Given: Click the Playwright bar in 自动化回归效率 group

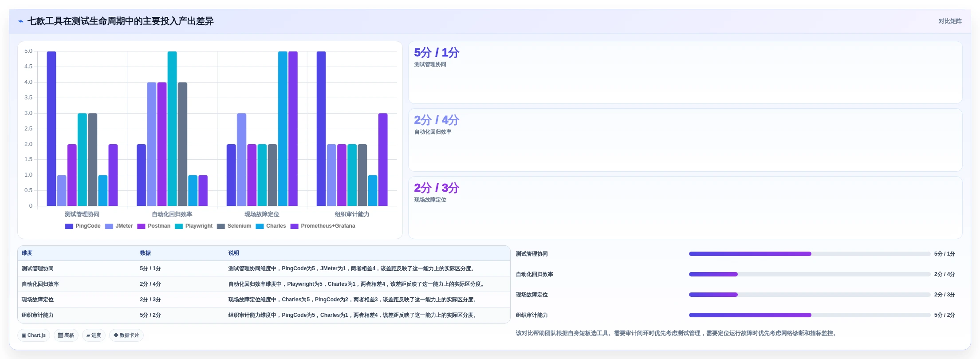Looking at the screenshot, I should coord(172,129).
